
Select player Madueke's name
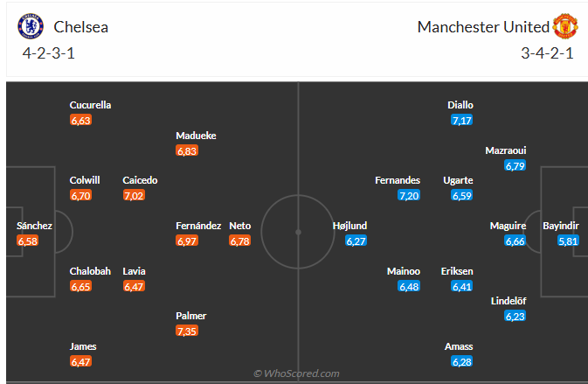(196, 136)
